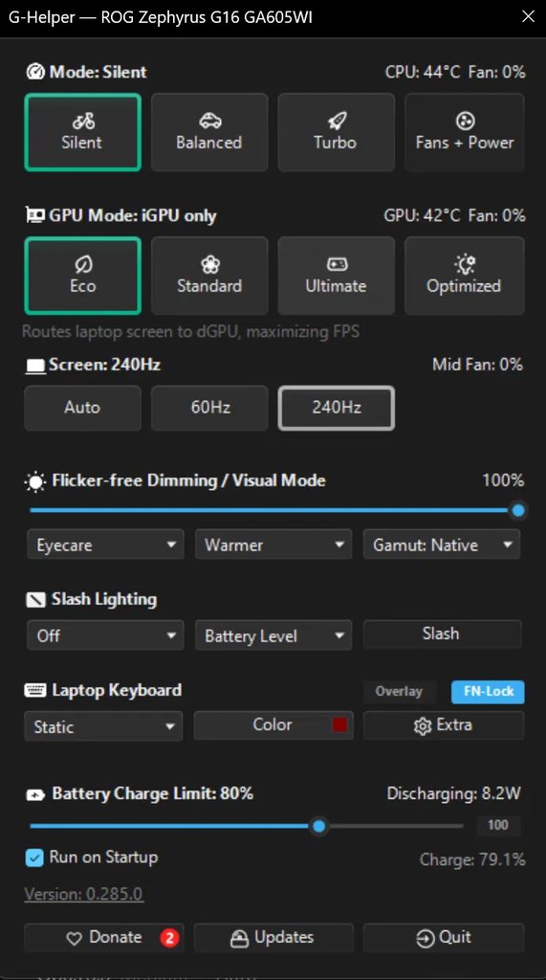Viewport: 546px width, 980px height.
Task: Switch GPU to Standard mode
Action: 209,276
